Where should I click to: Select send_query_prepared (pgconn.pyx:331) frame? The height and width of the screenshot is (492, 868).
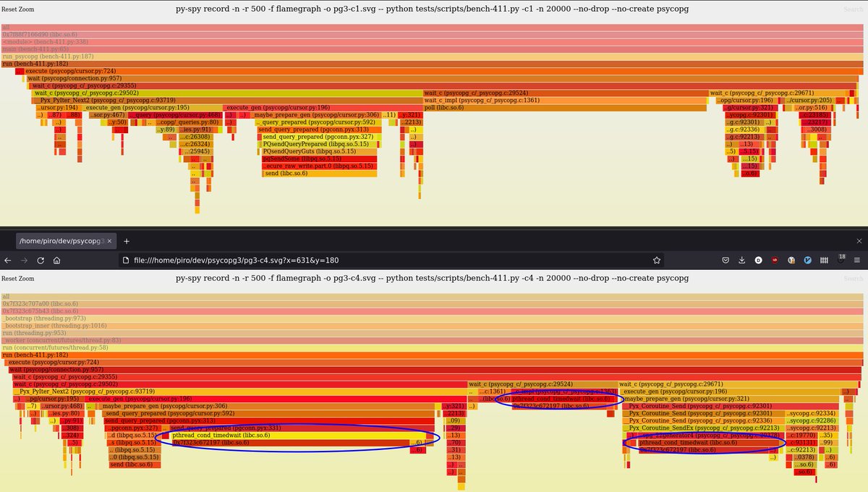[x=304, y=428]
